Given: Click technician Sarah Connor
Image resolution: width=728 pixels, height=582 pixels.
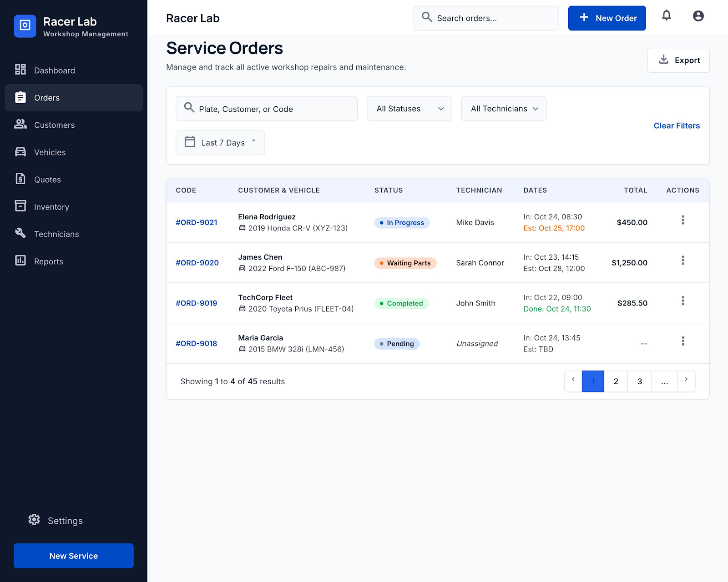Looking at the screenshot, I should click(480, 263).
